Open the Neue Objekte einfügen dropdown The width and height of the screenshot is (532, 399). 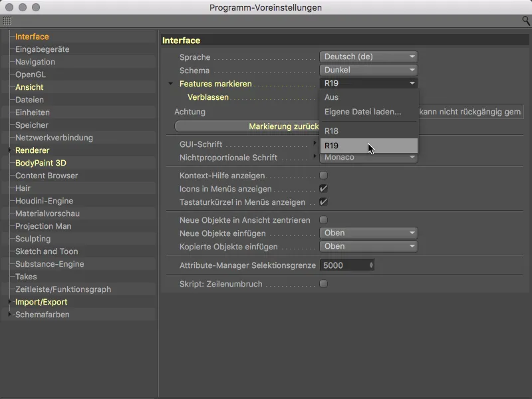(368, 233)
